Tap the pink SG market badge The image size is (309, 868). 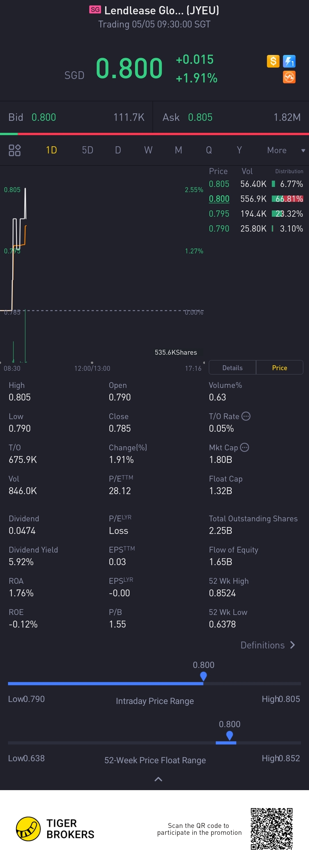[95, 9]
